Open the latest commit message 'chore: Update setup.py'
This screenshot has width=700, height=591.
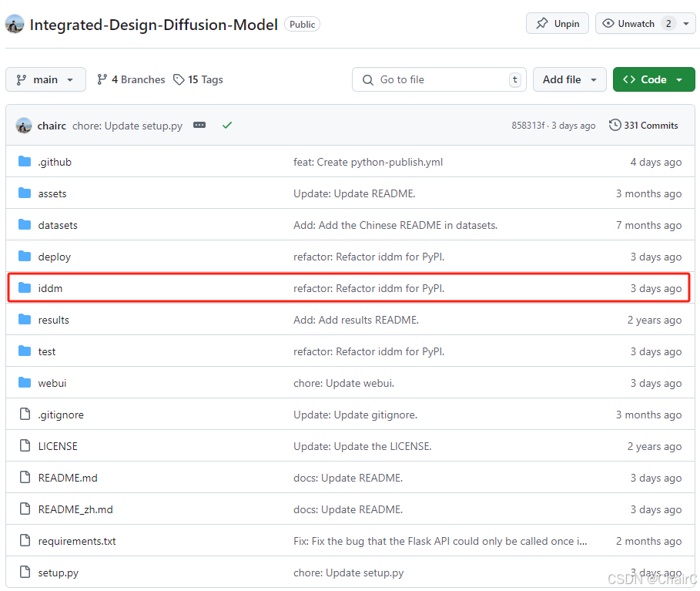click(x=127, y=126)
